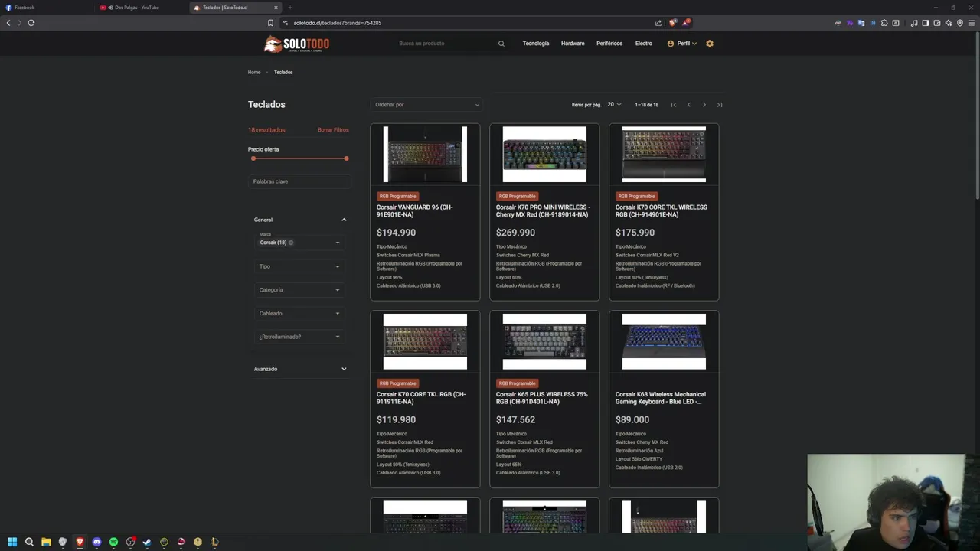The image size is (980, 551).
Task: Click Home breadcrumb link
Action: click(x=254, y=72)
